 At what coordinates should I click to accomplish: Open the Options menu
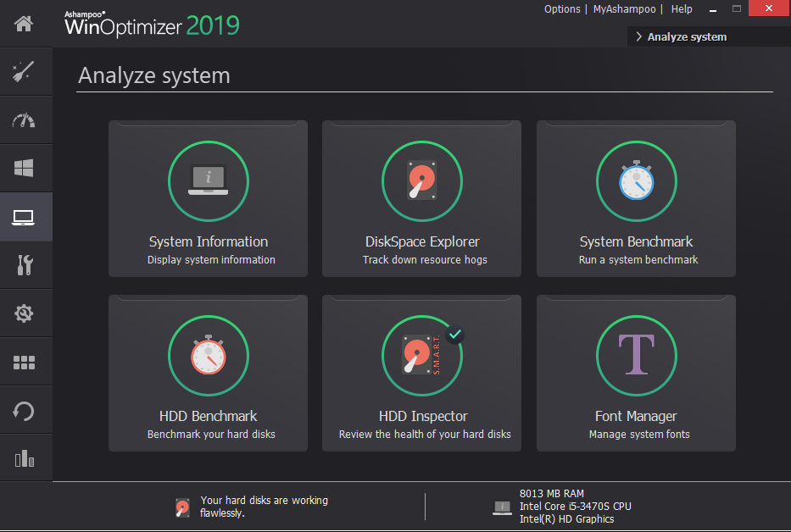(562, 9)
